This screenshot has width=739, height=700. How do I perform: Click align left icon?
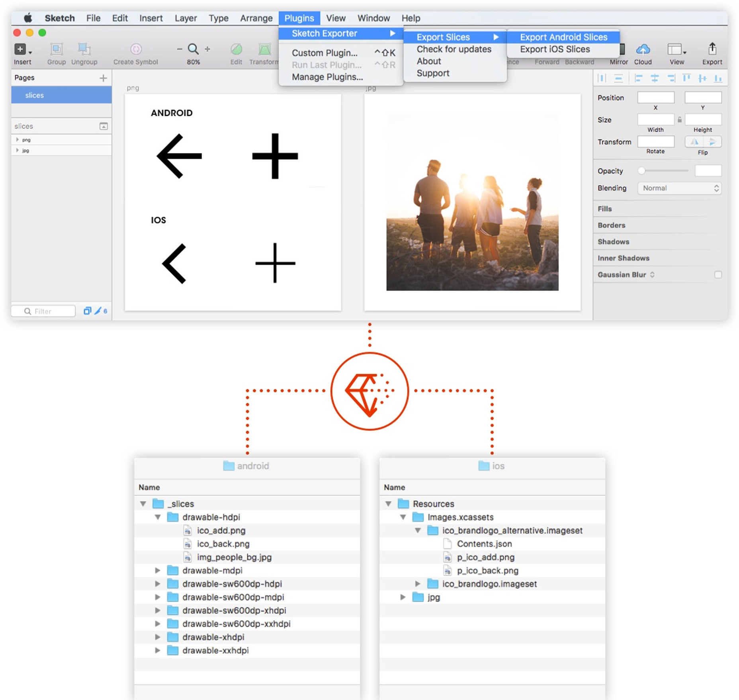[639, 78]
